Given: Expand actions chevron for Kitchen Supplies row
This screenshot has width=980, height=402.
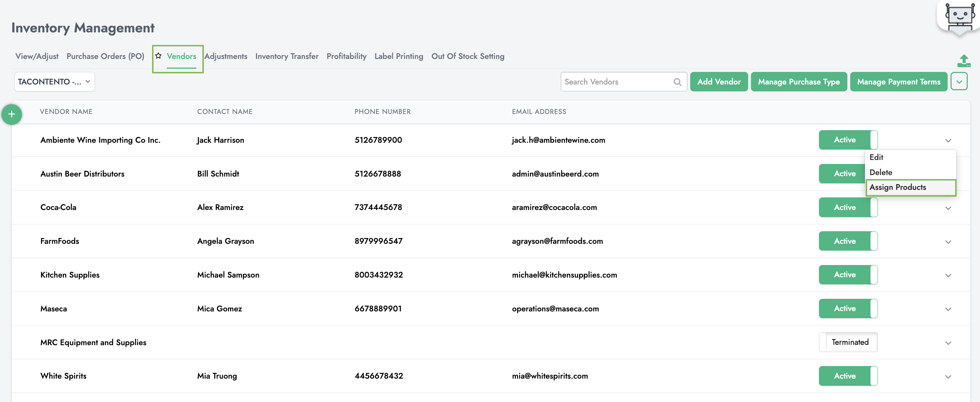Looking at the screenshot, I should click(948, 275).
